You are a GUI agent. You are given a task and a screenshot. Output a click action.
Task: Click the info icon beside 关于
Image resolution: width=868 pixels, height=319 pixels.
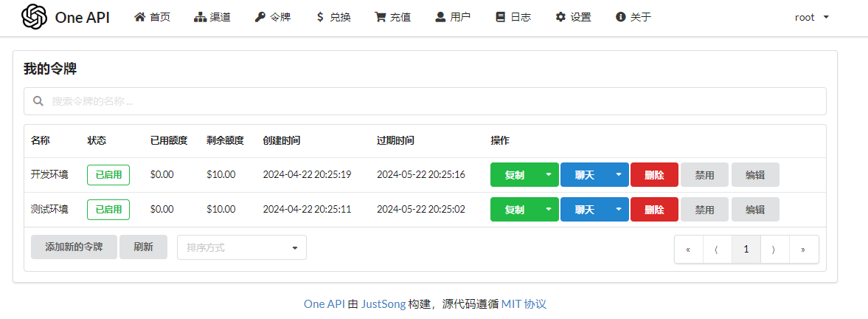coord(620,17)
